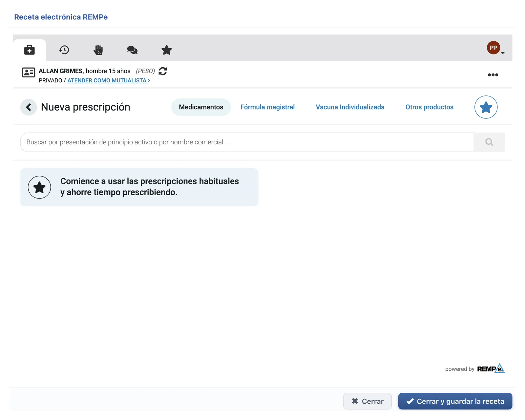This screenshot has width=525, height=420.
Task: Open the three-dots patient options menu
Action: pyautogui.click(x=493, y=75)
